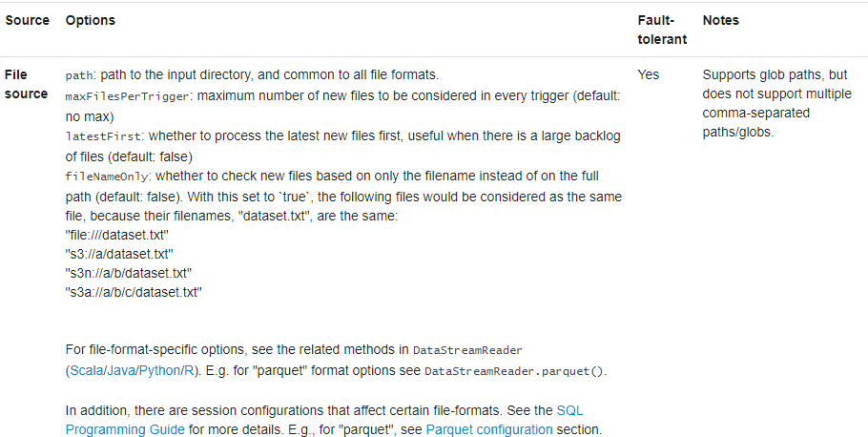
Task: Open the Java API link
Action: 120,370
